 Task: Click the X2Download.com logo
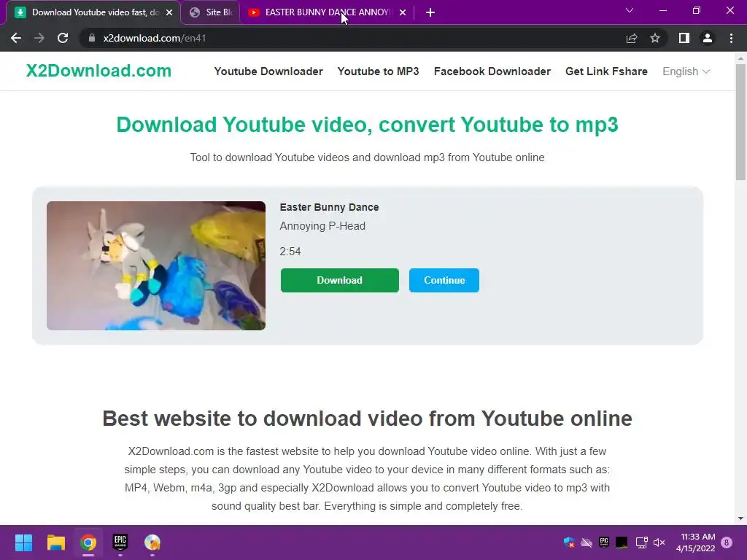coord(98,71)
